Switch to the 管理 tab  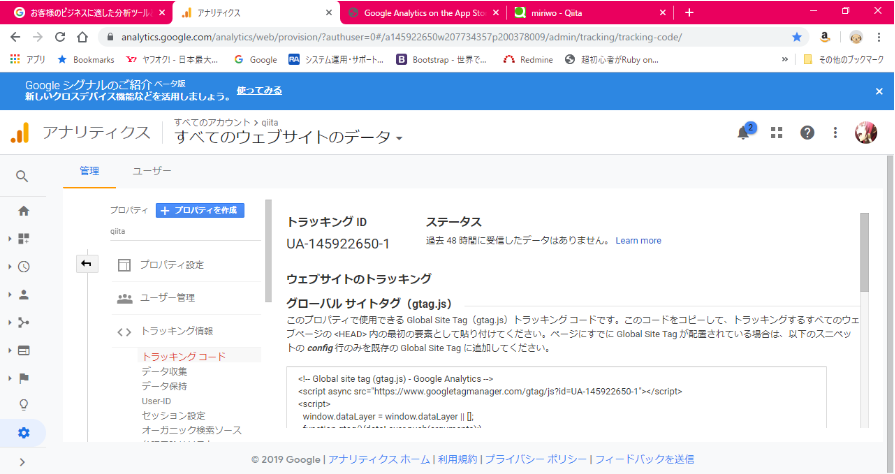tap(89, 171)
